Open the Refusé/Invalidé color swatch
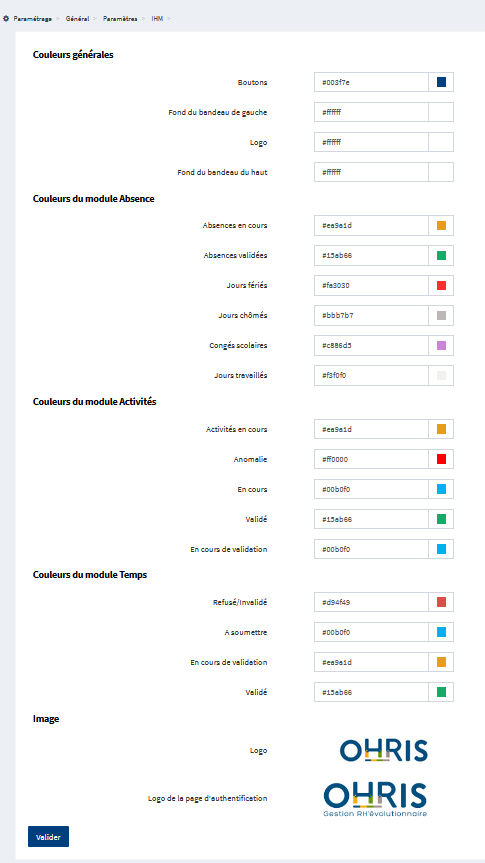 [x=441, y=602]
